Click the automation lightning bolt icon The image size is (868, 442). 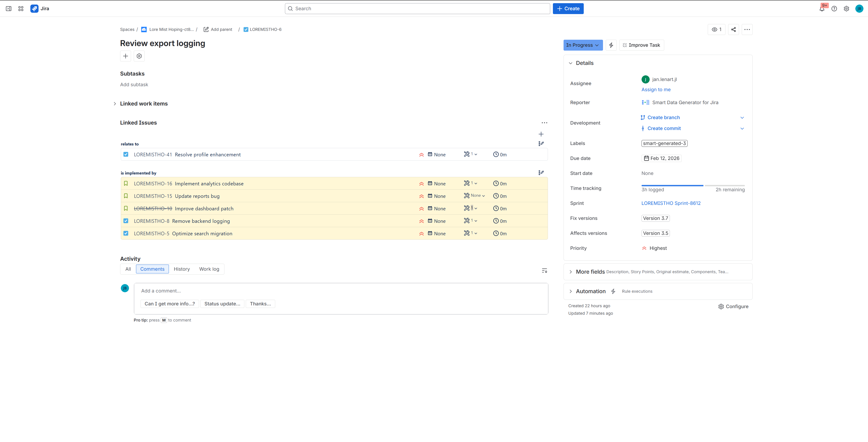[611, 45]
